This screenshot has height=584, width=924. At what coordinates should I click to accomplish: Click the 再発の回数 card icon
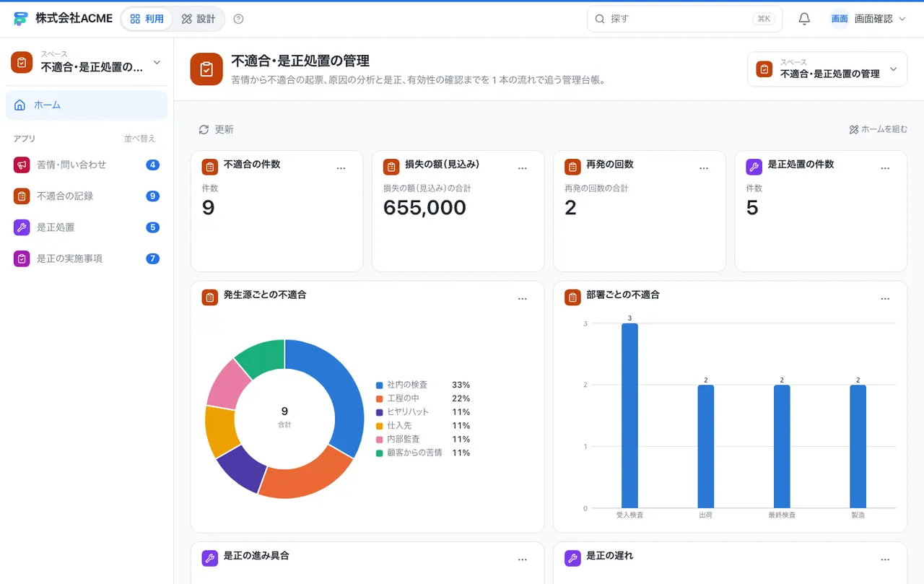[x=572, y=167]
